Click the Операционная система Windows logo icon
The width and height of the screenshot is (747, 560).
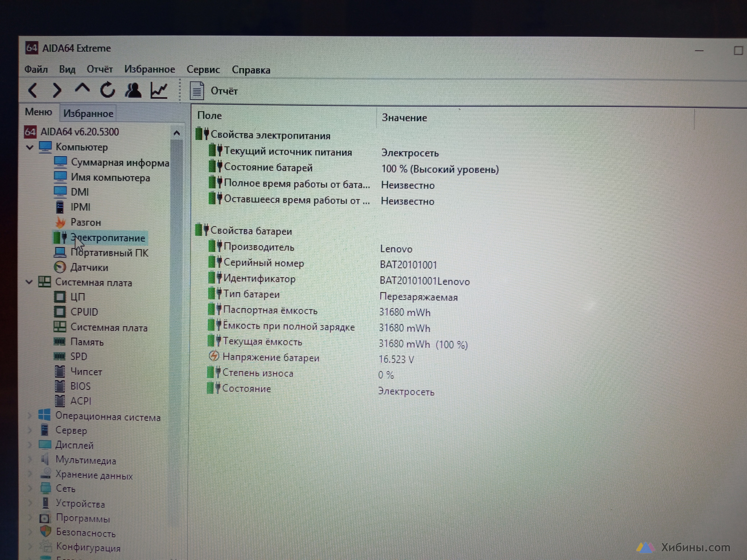coord(44,415)
